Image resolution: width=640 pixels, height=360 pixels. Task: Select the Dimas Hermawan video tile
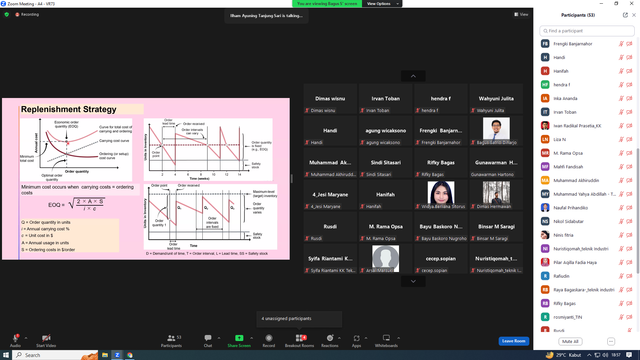point(496,195)
